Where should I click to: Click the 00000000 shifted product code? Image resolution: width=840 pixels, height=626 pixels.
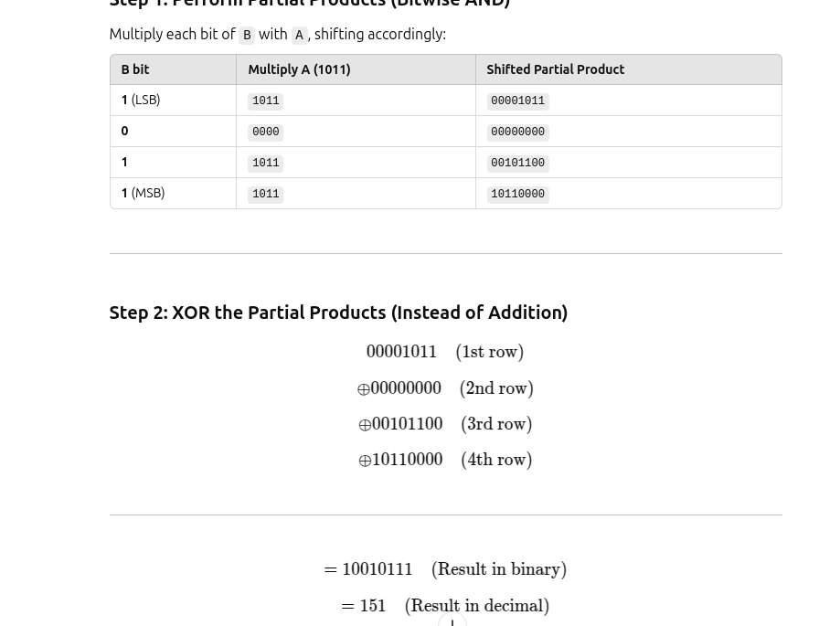pyautogui.click(x=517, y=132)
